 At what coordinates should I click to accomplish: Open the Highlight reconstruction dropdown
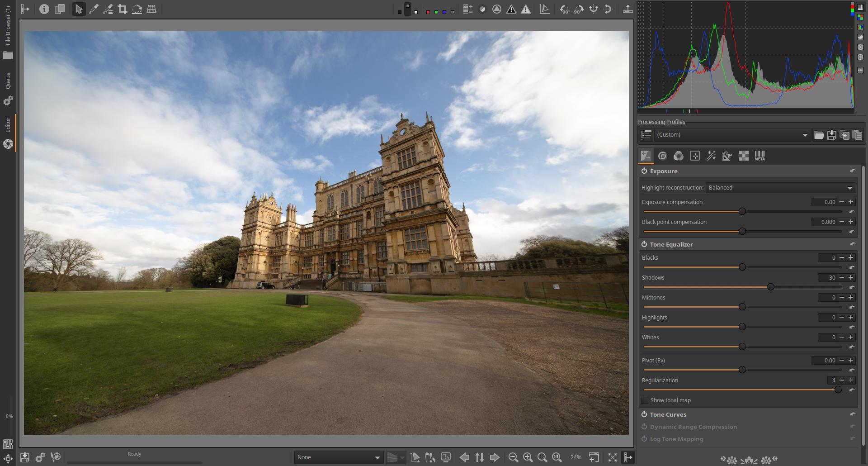(x=780, y=188)
